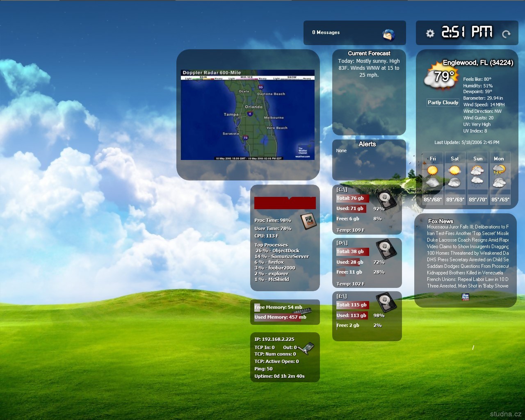
Task: Click the RAM memory stick icon
Action: pos(303,311)
